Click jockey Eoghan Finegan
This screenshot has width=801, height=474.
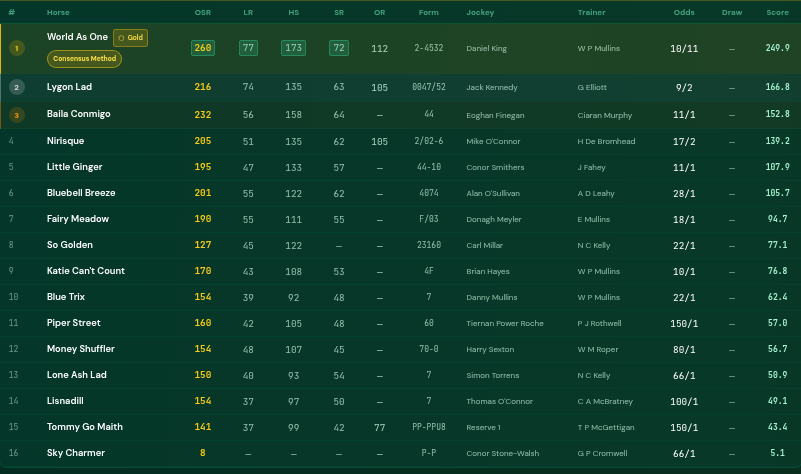click(495, 115)
